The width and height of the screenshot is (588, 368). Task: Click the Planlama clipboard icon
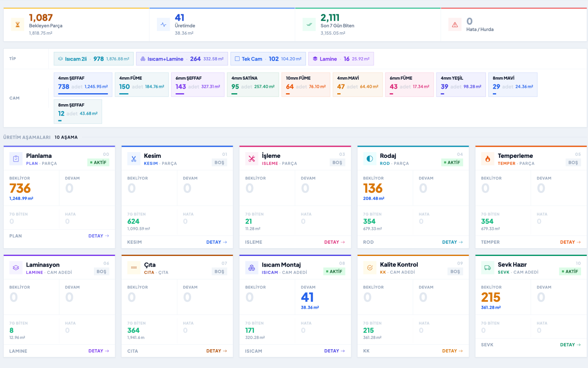click(x=16, y=159)
